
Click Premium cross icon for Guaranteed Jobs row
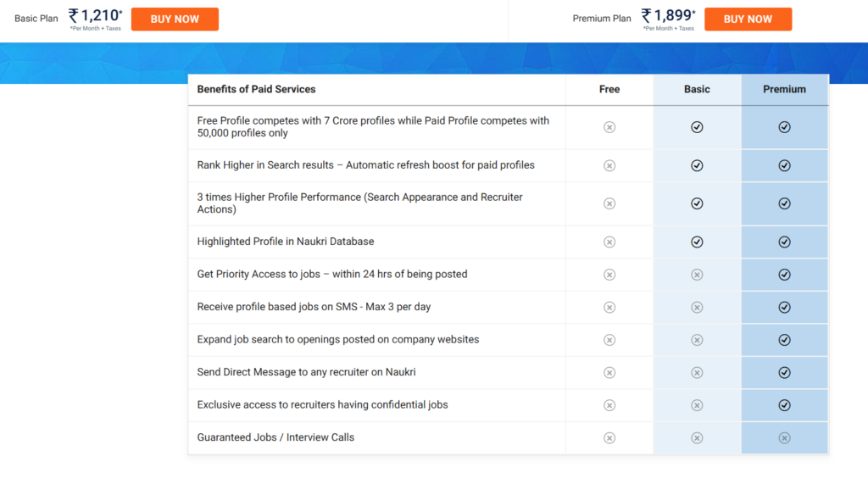click(x=784, y=438)
